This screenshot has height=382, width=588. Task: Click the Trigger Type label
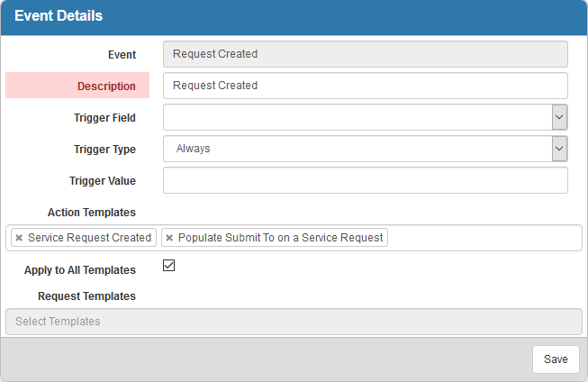104,150
